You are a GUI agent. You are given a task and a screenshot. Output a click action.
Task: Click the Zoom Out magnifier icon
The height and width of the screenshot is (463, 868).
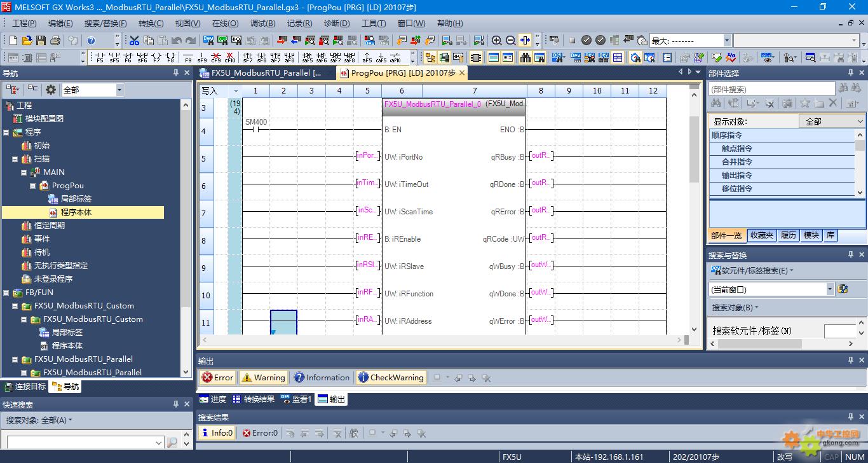pos(510,41)
